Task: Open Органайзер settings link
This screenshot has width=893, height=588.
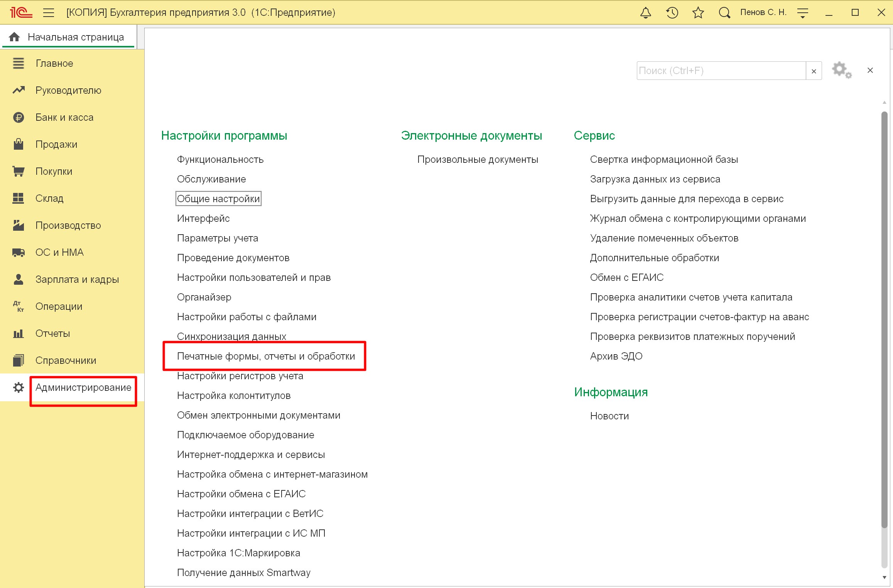Action: (x=204, y=297)
